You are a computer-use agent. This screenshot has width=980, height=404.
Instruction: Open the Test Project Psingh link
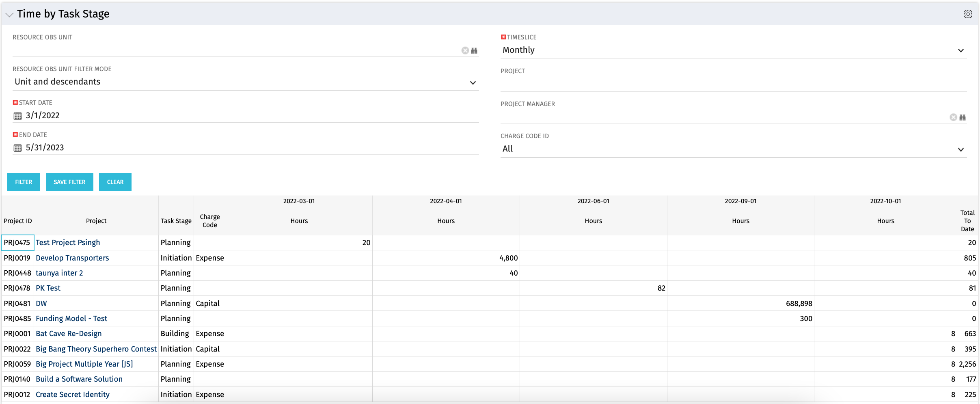pyautogui.click(x=67, y=242)
